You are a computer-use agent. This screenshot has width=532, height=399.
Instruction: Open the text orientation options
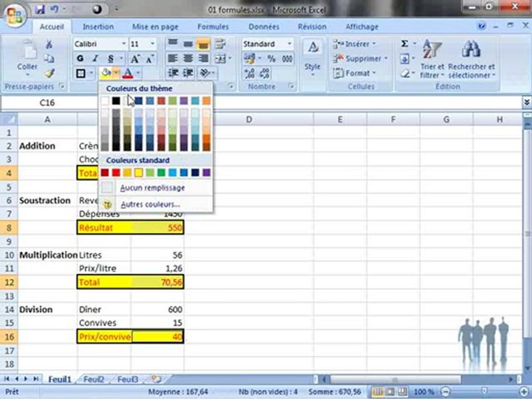206,73
